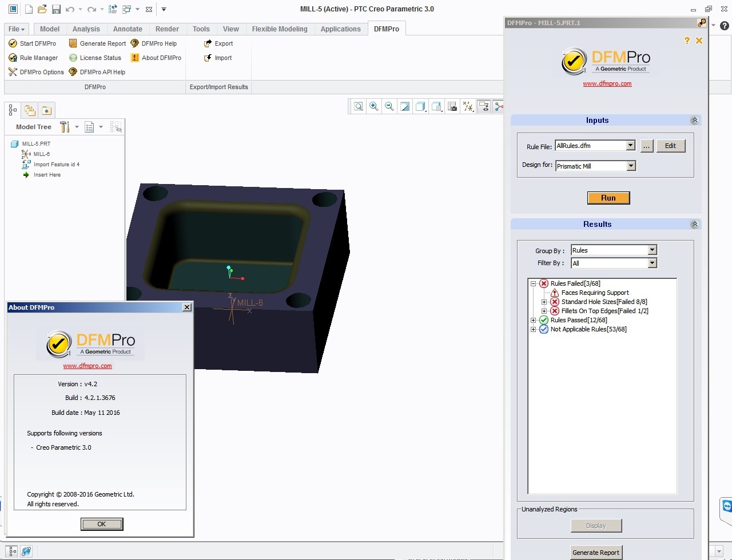Image resolution: width=732 pixels, height=560 pixels.
Task: Save the model with the floppy disk icon
Action: point(56,9)
